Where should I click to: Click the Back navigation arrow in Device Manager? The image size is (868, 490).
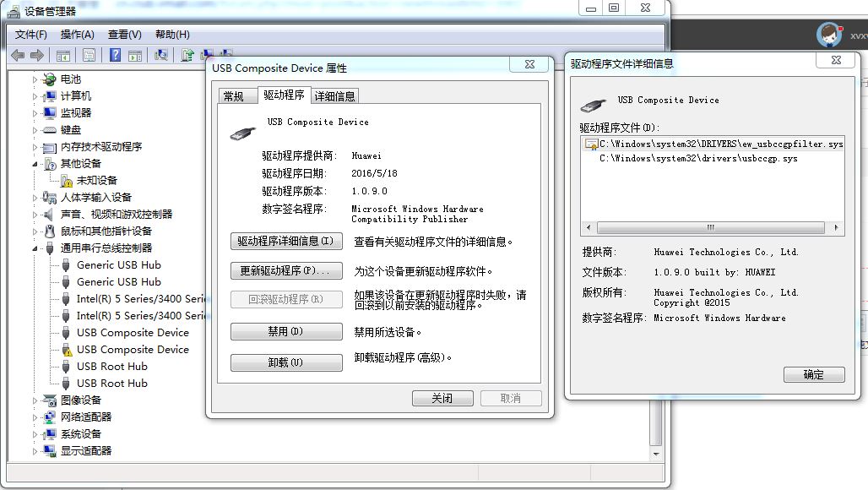coord(18,54)
